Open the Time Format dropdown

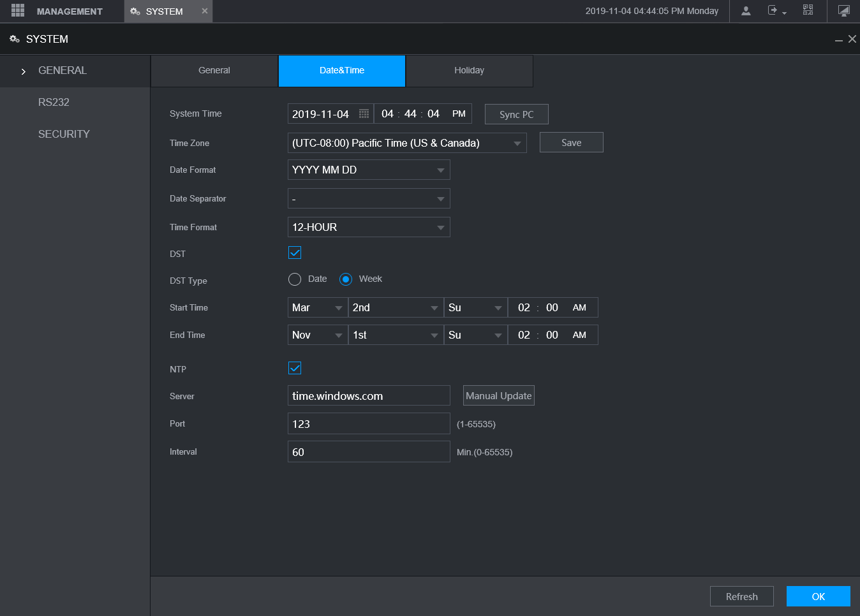369,227
